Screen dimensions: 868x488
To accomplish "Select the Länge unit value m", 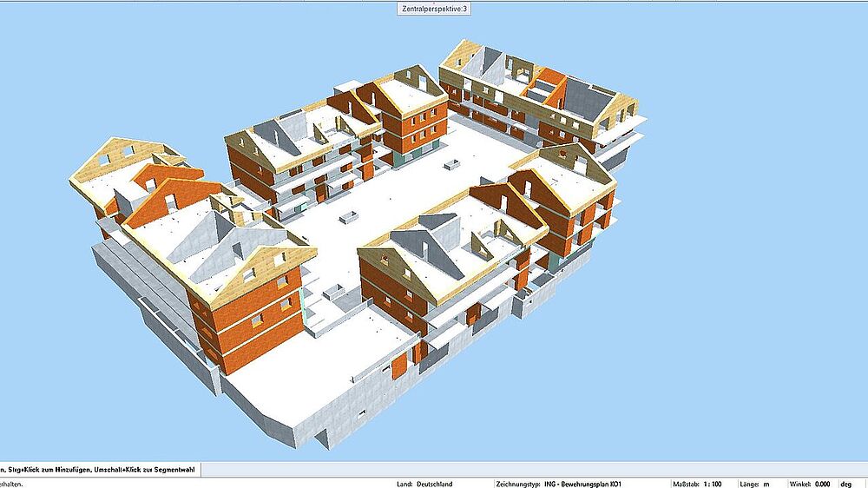I will tap(764, 483).
